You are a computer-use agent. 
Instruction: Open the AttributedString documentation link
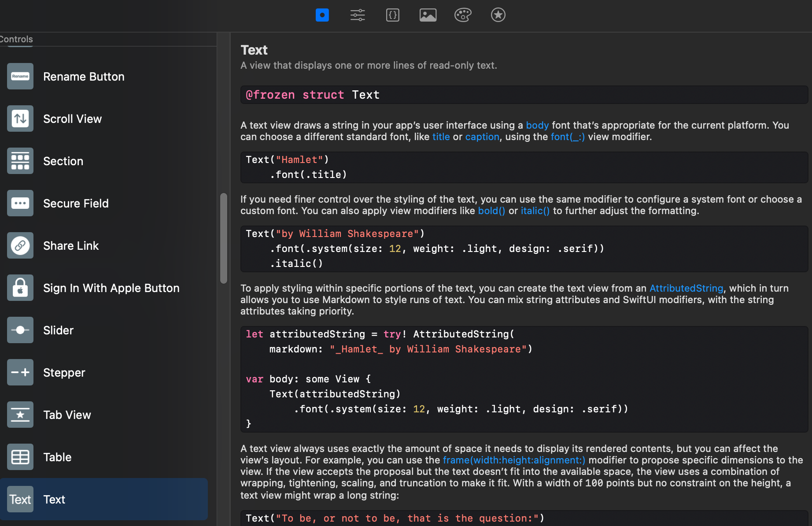coord(686,288)
